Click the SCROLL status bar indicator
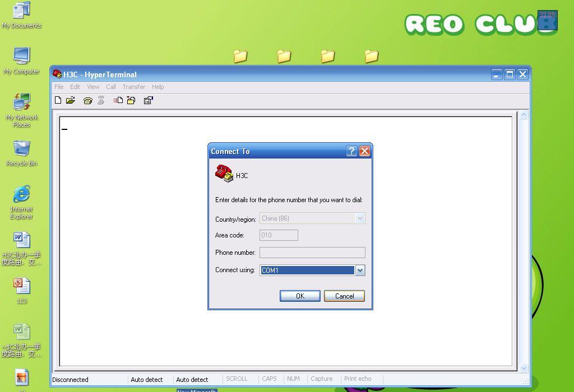 (x=237, y=379)
